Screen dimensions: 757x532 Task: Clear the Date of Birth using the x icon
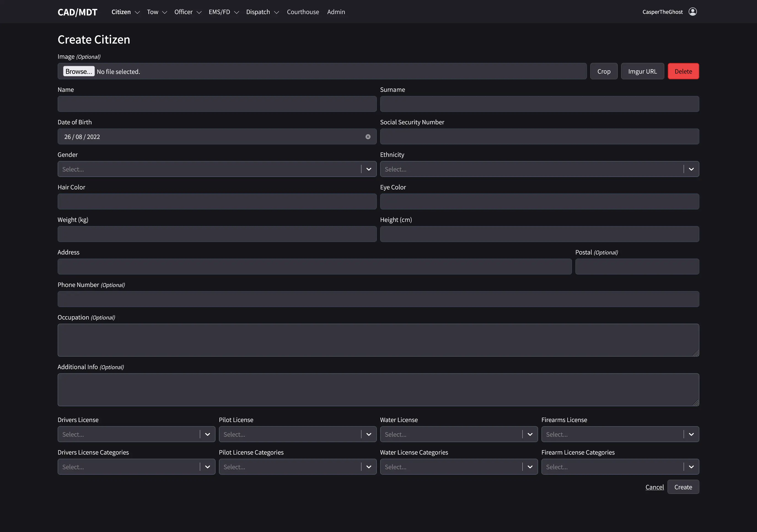click(x=368, y=136)
